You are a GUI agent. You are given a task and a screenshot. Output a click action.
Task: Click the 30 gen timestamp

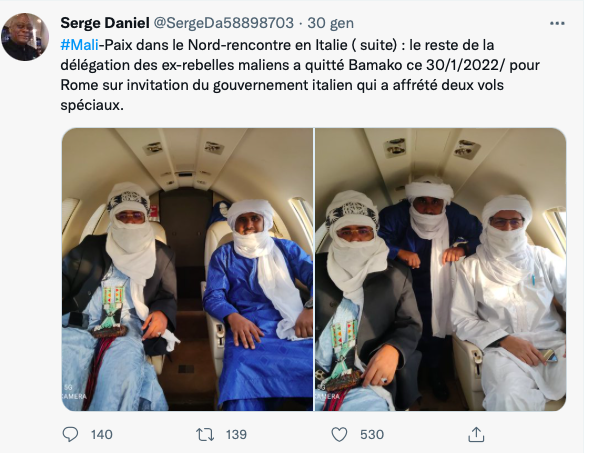pos(330,23)
